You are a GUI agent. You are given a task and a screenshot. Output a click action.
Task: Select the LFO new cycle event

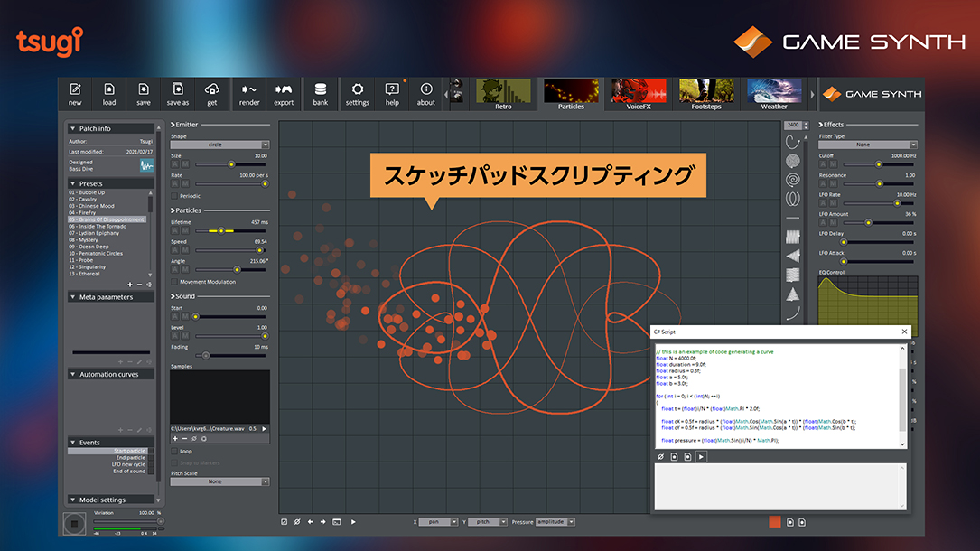click(x=128, y=464)
